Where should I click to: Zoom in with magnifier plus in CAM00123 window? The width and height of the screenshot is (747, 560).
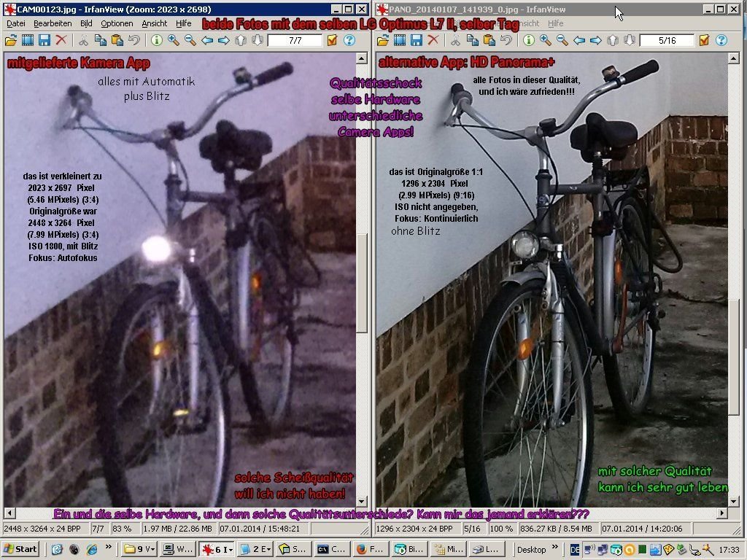pos(174,41)
